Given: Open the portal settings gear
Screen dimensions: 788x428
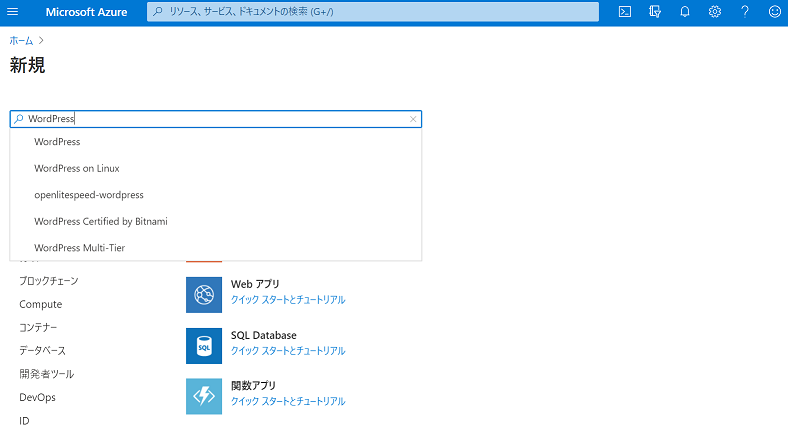Looking at the screenshot, I should point(715,12).
